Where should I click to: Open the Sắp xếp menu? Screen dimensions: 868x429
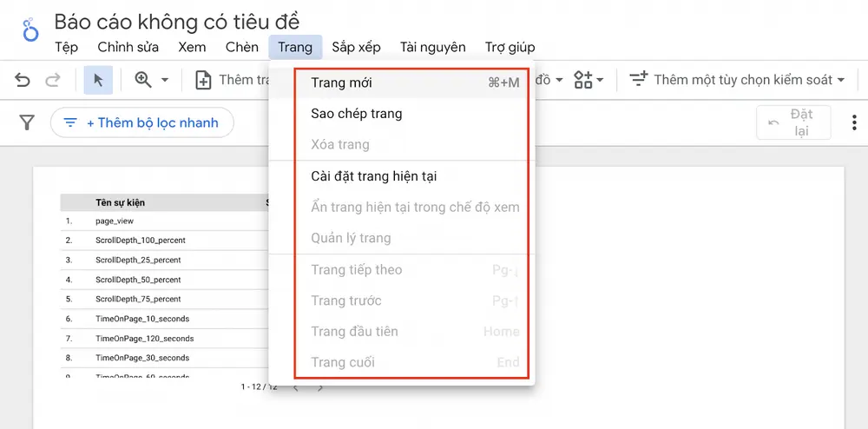356,47
